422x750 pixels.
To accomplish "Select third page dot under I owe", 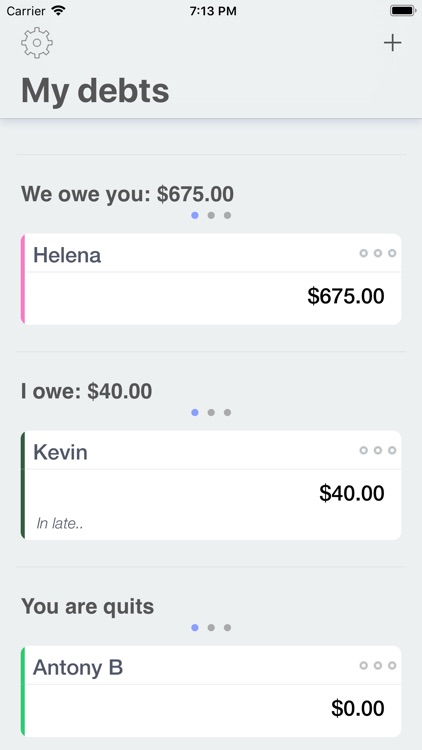I will (x=227, y=412).
